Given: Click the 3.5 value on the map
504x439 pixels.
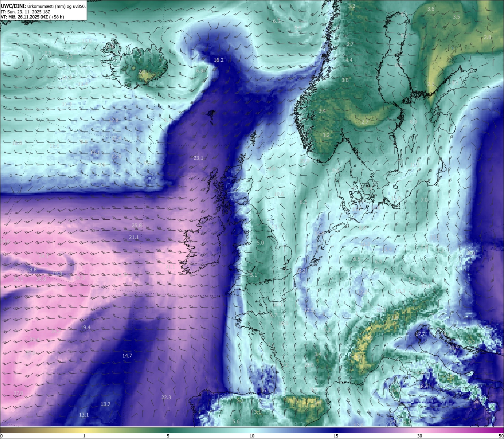Looking at the screenshot, I should click(456, 17).
